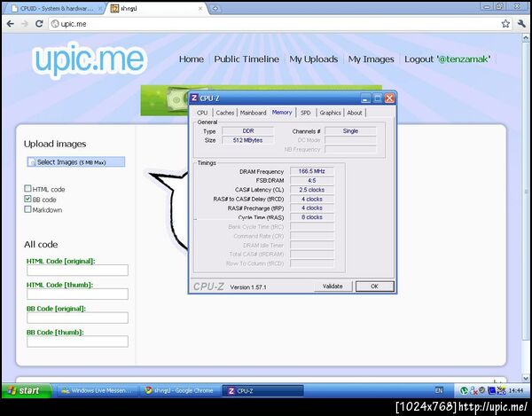Click the Validate button in CPU-Z
The width and height of the screenshot is (532, 416).
point(332,286)
